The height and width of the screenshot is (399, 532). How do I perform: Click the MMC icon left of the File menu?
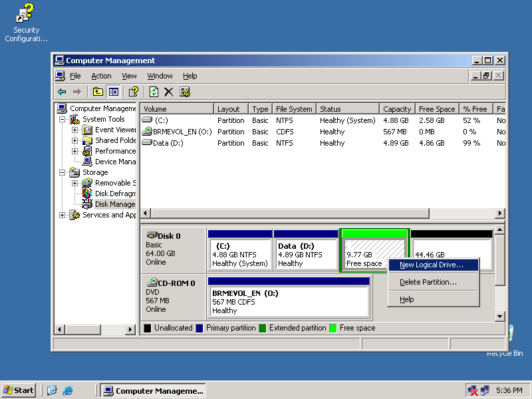(x=60, y=76)
